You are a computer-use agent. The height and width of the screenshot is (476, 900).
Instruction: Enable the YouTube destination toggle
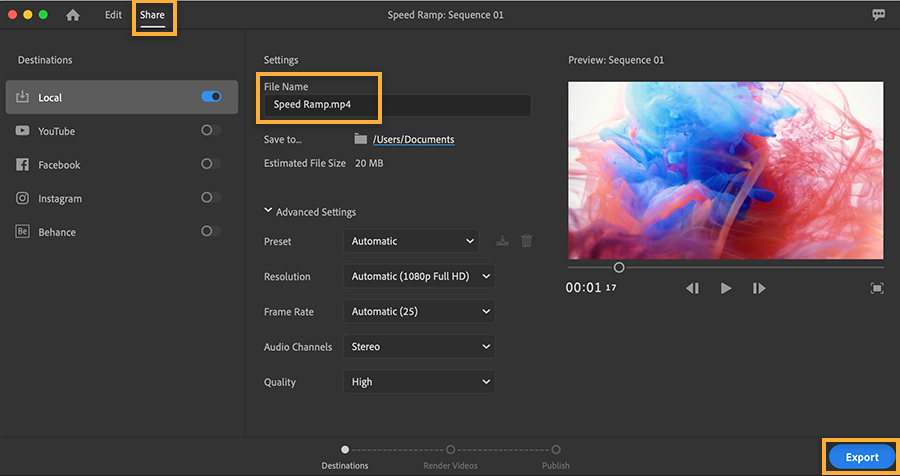click(210, 130)
